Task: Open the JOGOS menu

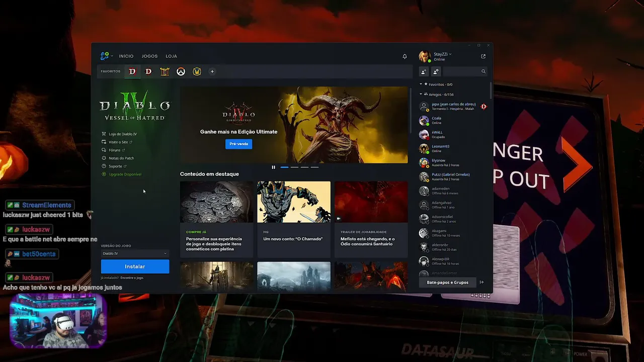Action: pos(149,56)
